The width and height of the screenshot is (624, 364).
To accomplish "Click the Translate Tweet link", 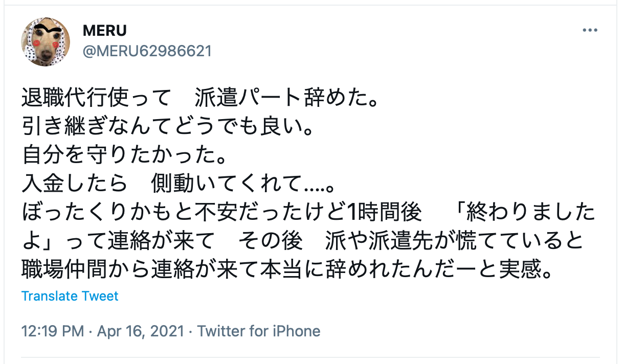I will coord(70,296).
